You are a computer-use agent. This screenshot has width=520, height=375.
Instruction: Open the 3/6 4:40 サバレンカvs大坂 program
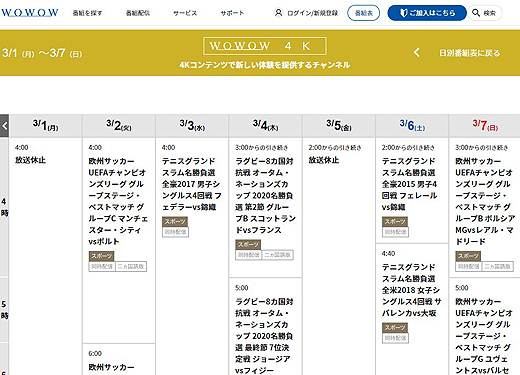pos(411,290)
